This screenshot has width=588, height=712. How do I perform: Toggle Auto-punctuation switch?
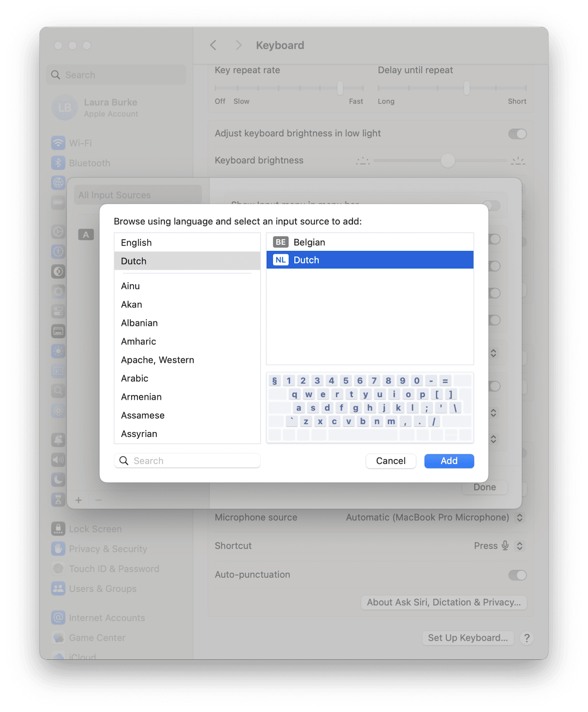click(x=517, y=575)
